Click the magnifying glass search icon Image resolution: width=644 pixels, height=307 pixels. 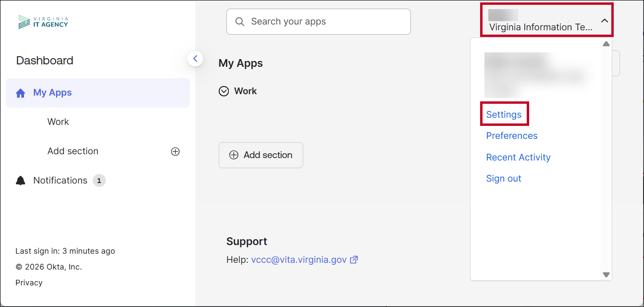click(240, 22)
